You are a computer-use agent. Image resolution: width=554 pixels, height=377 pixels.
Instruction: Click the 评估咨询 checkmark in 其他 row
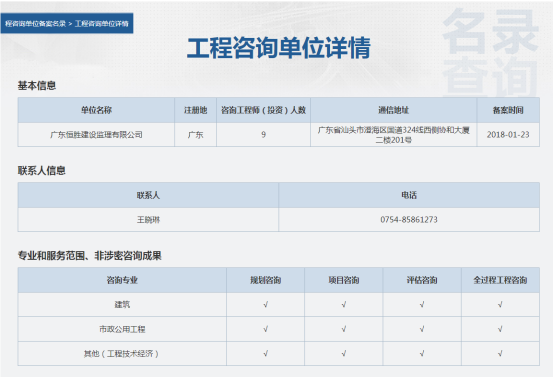[x=422, y=354]
